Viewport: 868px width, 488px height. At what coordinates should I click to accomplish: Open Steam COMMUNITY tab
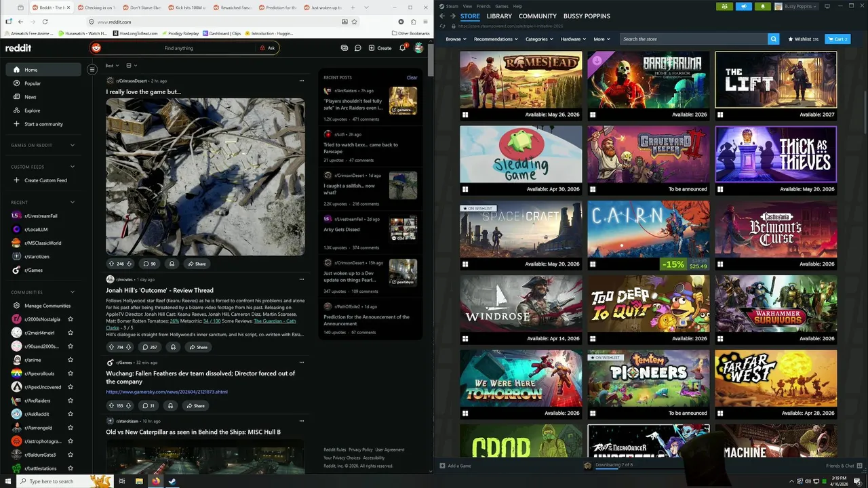point(538,16)
